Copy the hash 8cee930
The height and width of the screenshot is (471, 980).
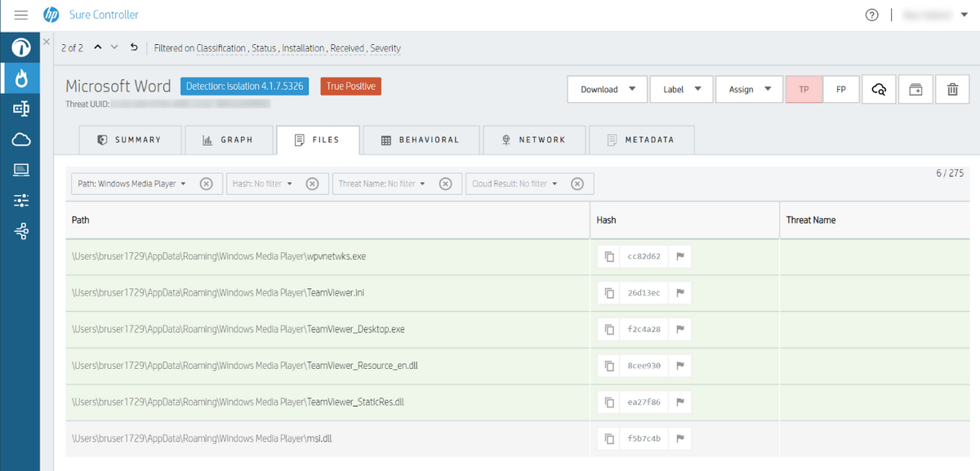pos(609,366)
